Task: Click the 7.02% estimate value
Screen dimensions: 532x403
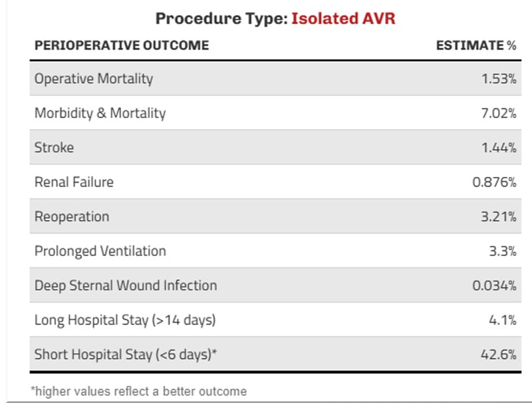Action: (x=499, y=113)
